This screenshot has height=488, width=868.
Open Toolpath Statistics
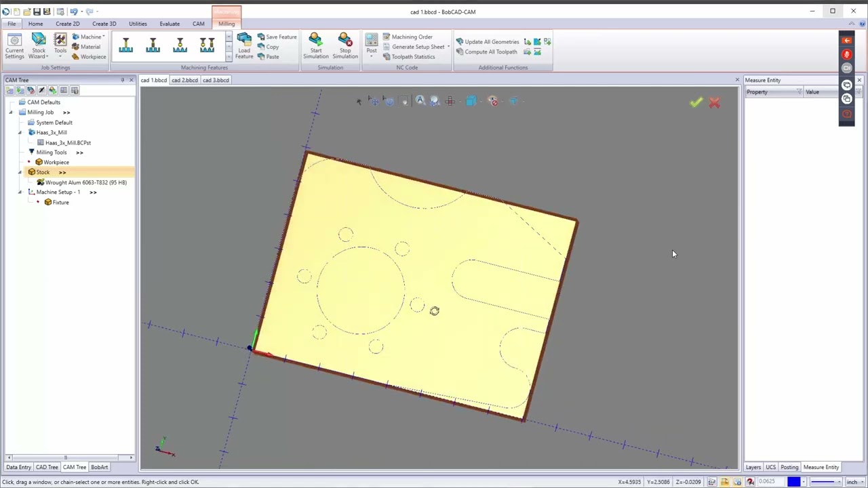408,56
